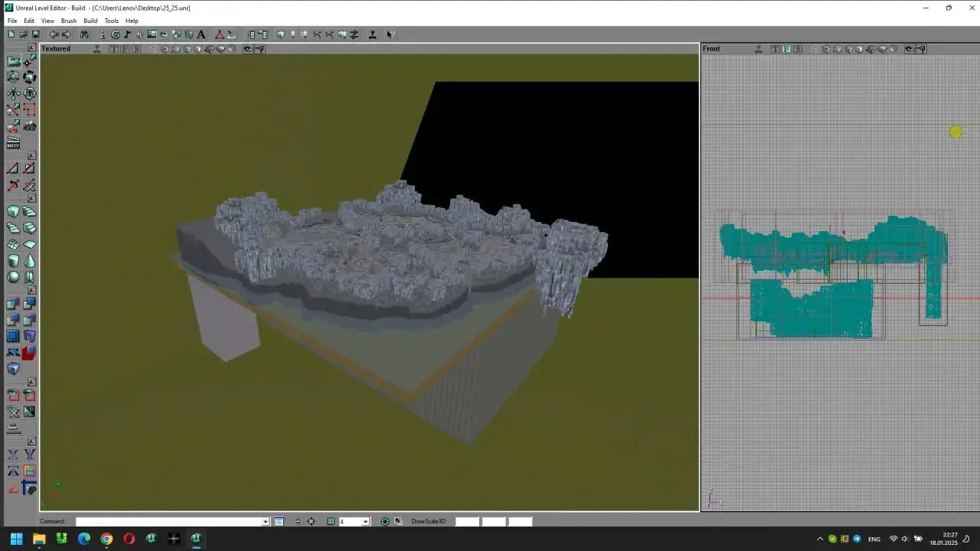Open the View menu

47,21
